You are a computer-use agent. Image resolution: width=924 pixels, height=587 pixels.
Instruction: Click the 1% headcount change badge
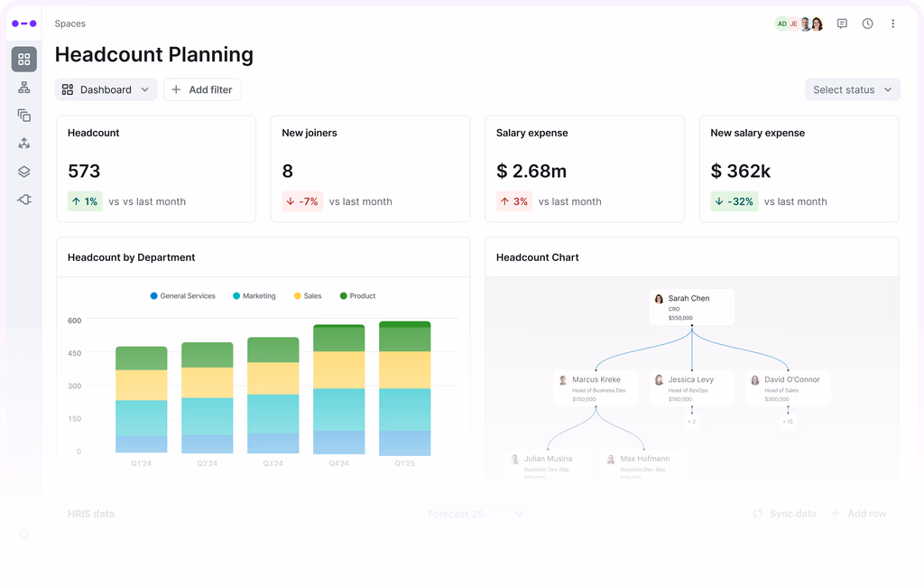click(x=85, y=201)
